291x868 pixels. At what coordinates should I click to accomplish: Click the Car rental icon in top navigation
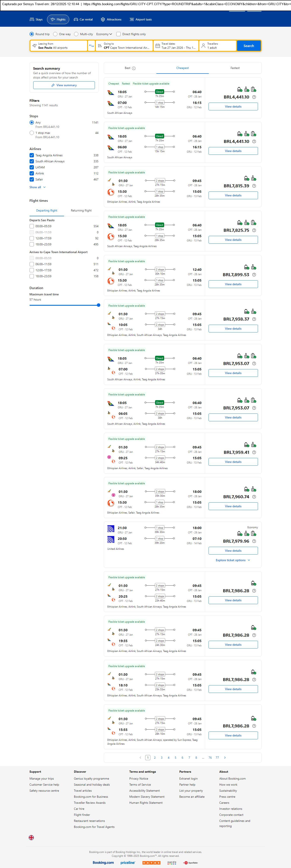point(76,20)
